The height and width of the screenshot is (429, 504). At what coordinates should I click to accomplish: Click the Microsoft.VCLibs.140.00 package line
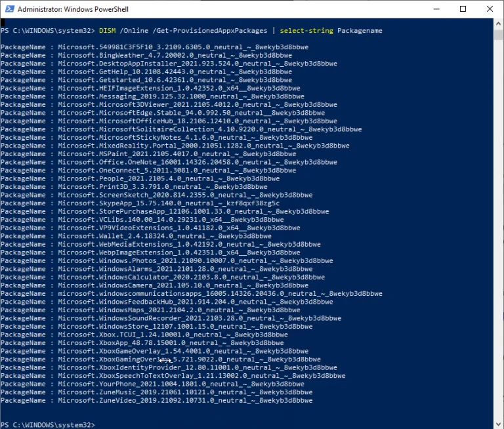pyautogui.click(x=142, y=220)
